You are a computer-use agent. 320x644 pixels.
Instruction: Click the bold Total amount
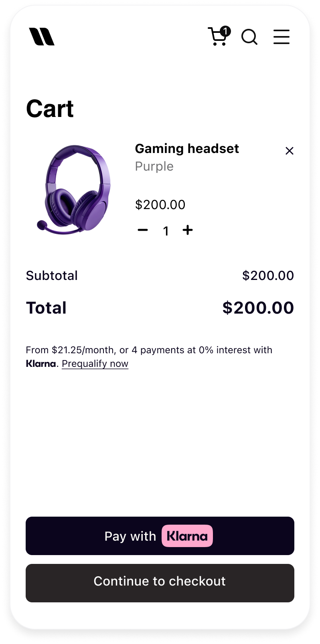tap(258, 308)
